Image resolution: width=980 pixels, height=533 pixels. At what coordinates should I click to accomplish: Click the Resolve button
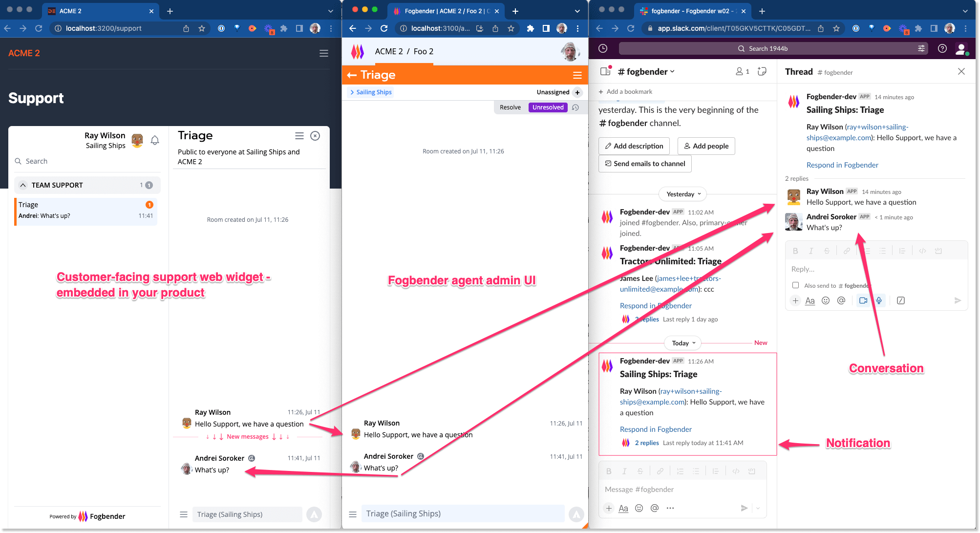(x=510, y=107)
